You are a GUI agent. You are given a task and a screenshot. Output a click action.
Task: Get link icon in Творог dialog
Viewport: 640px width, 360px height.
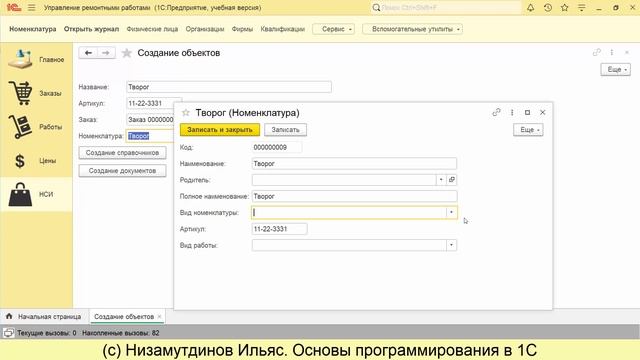point(496,112)
